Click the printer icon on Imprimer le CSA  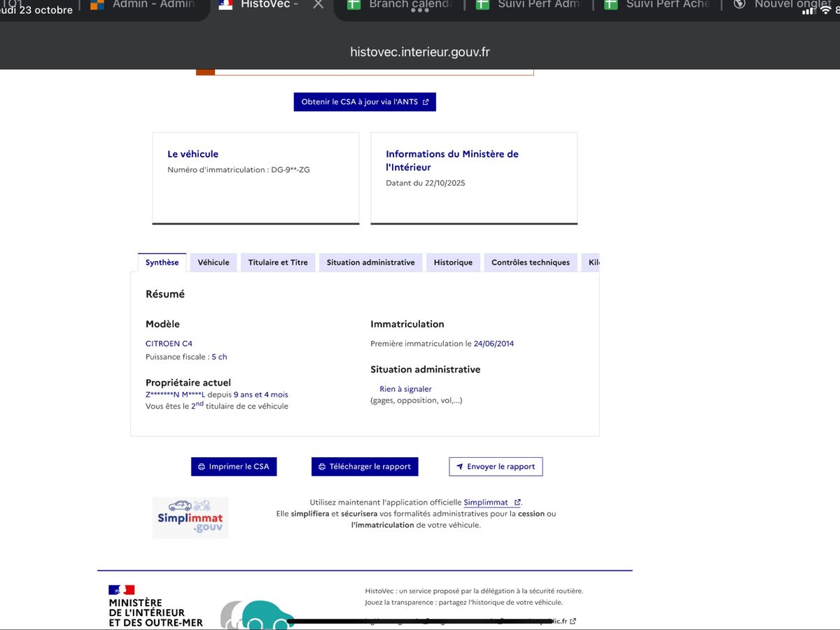click(202, 466)
